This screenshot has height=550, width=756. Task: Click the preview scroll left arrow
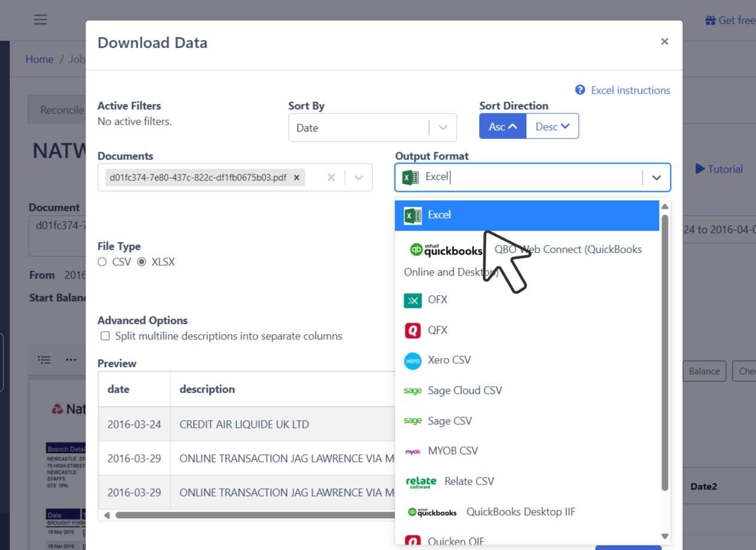(x=106, y=515)
